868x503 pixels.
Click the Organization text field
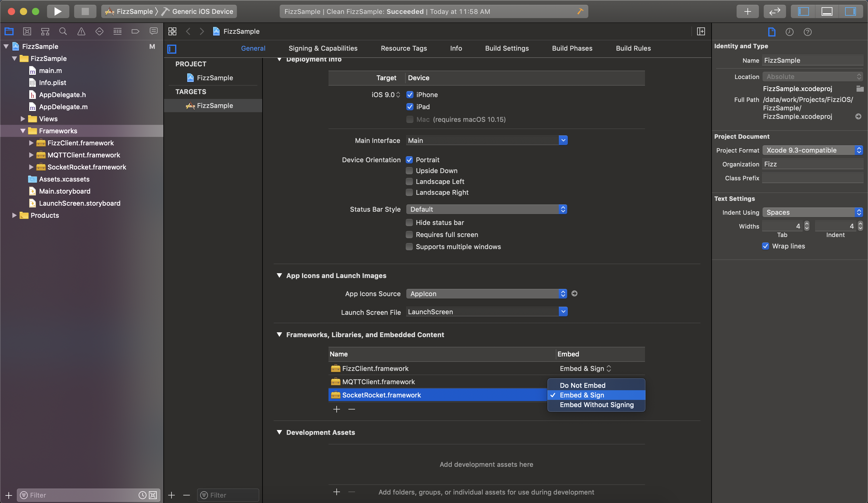[x=813, y=164]
